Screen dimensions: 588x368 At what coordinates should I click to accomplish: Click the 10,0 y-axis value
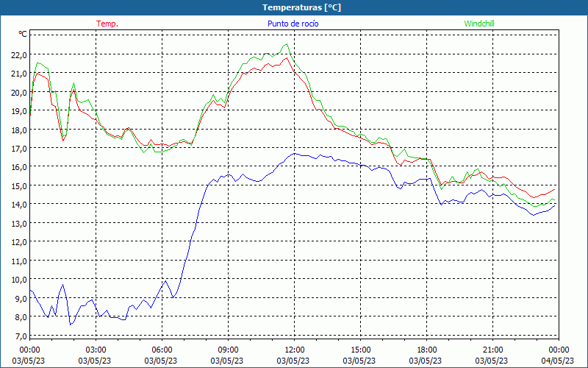pos(20,280)
